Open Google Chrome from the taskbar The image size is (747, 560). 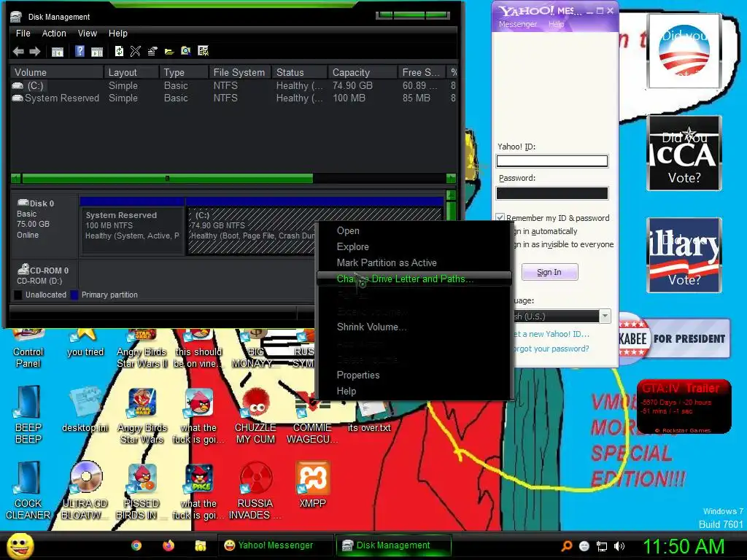pos(136,545)
